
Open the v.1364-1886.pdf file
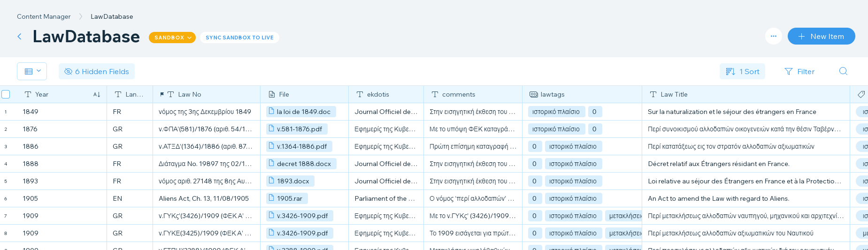pyautogui.click(x=299, y=146)
